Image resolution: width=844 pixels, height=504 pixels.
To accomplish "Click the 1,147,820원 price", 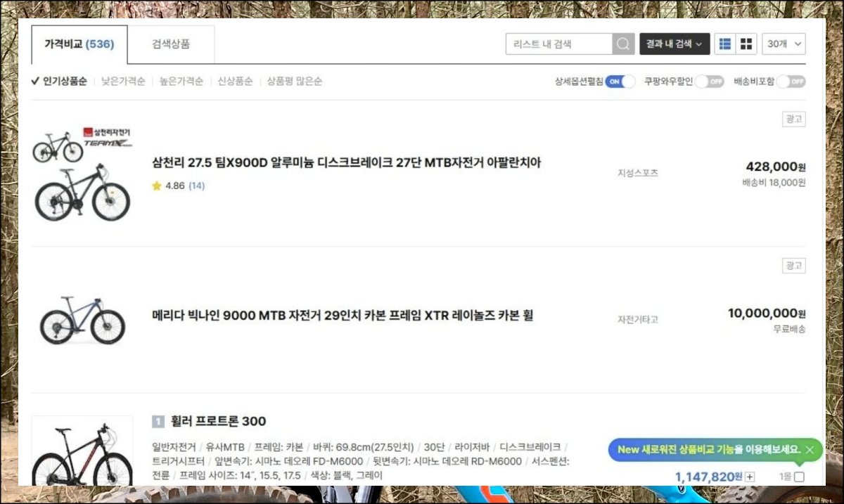I will tap(709, 477).
